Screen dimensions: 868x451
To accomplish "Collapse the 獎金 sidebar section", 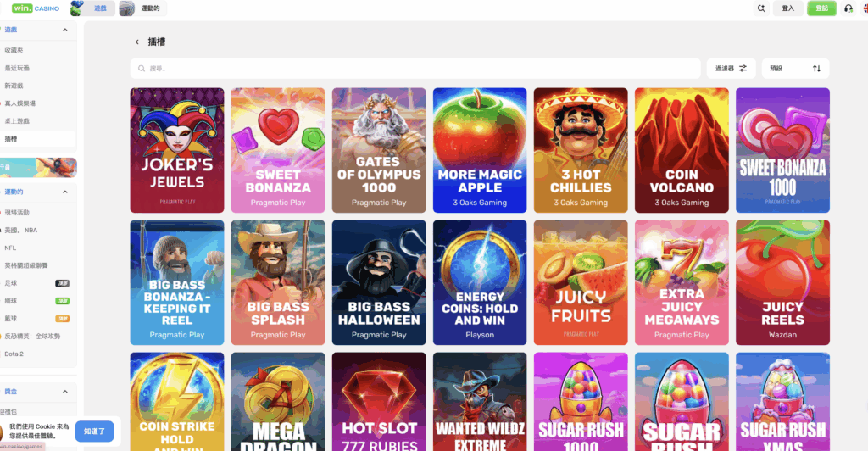I will pos(64,392).
